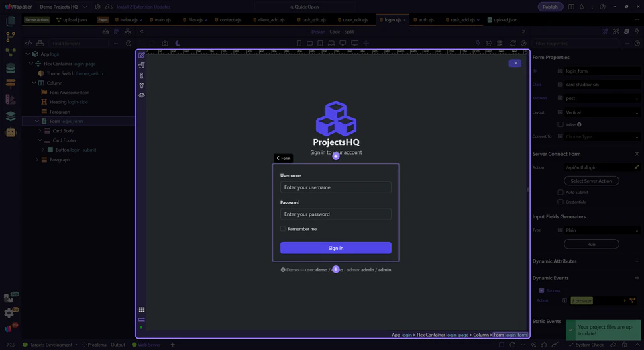
Task: Click the Select Server Action button
Action: (x=591, y=181)
